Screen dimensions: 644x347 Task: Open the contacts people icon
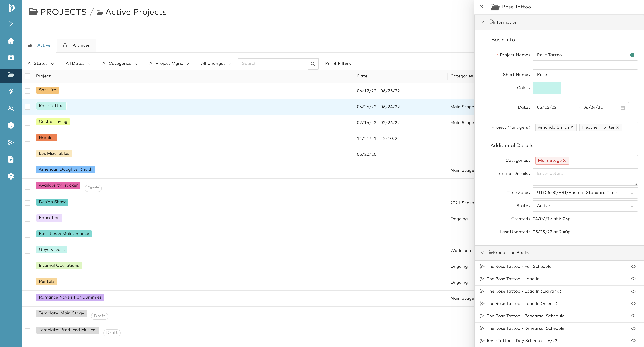[x=11, y=108]
